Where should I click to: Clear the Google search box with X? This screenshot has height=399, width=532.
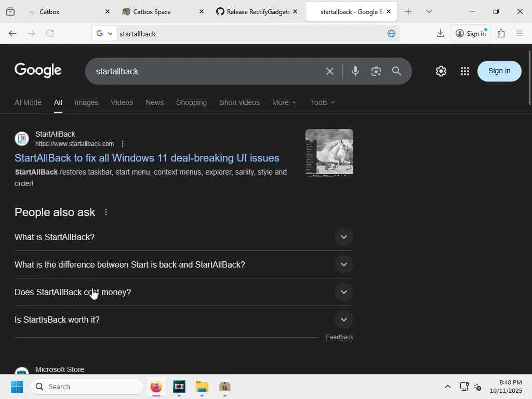pos(330,71)
